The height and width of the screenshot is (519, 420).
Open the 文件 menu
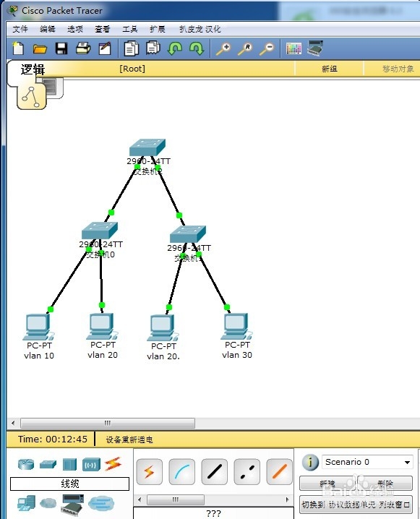pyautogui.click(x=20, y=29)
